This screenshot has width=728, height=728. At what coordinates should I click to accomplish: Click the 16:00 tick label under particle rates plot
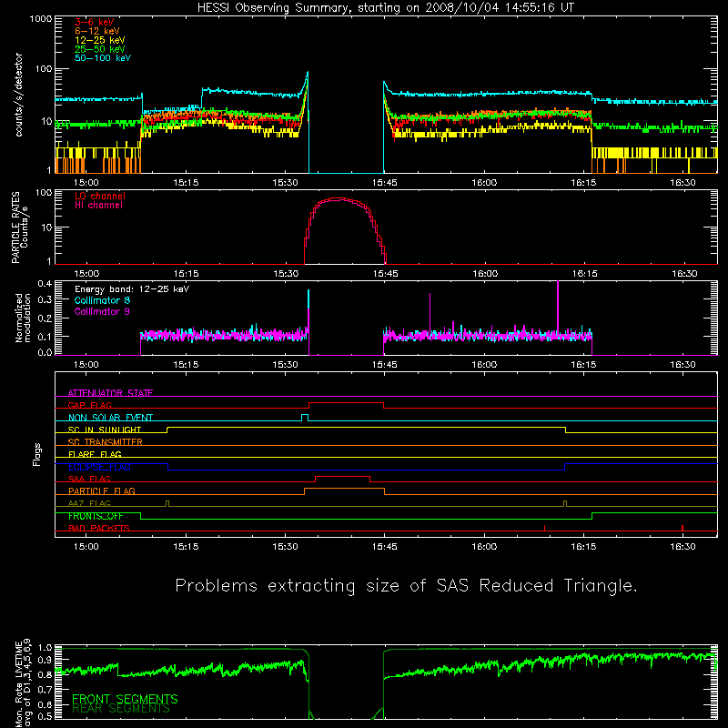(x=485, y=274)
